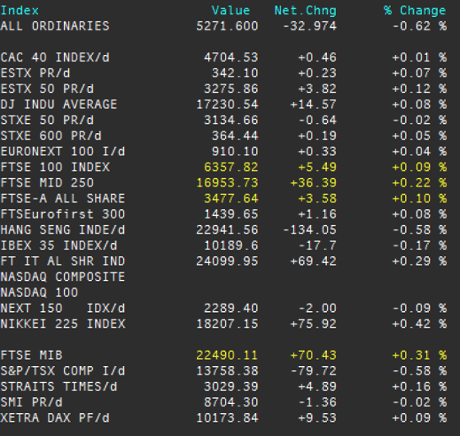Select the S&P/TSX COMP I/d index name
460x436 pixels.
coord(63,371)
